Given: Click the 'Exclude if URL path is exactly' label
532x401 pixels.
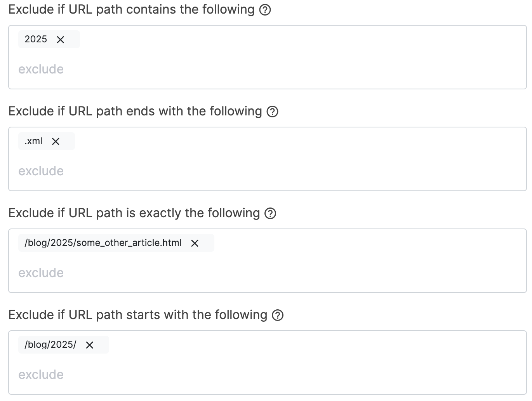Looking at the screenshot, I should [134, 213].
